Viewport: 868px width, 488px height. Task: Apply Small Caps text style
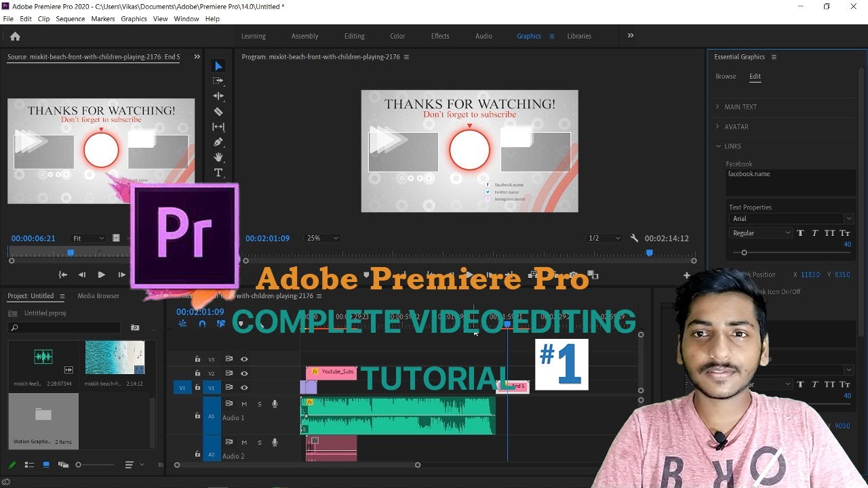coord(846,233)
